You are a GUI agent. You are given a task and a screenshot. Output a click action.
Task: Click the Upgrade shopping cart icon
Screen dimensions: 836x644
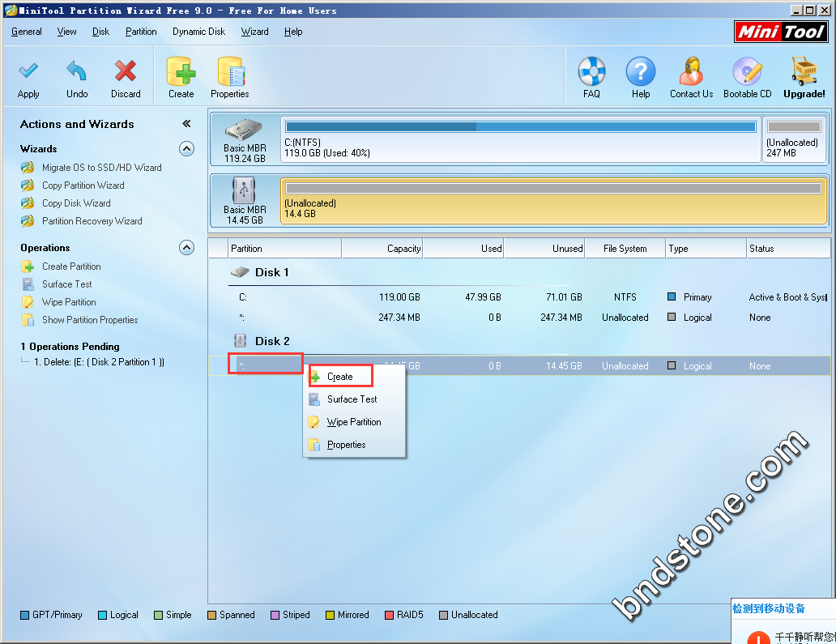(x=804, y=71)
